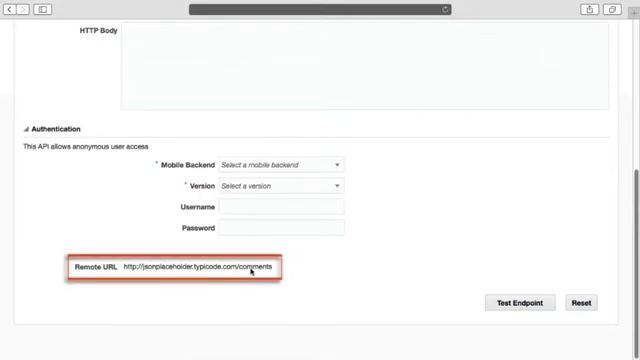
Task: Toggle the Safari sidebar icon
Action: pyautogui.click(x=42, y=9)
